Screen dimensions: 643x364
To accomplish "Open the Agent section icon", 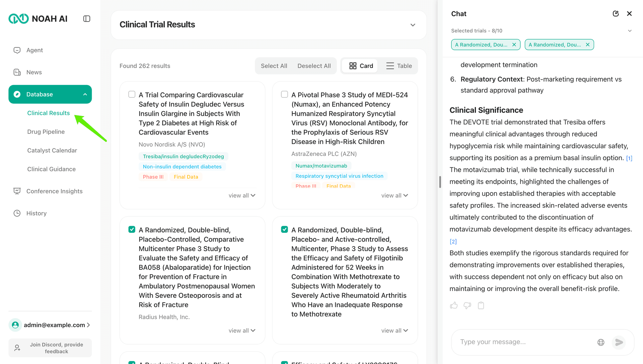I will [17, 50].
